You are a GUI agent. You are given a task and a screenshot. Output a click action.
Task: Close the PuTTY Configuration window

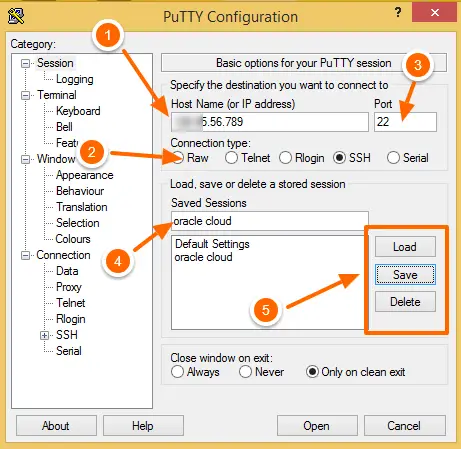point(434,13)
